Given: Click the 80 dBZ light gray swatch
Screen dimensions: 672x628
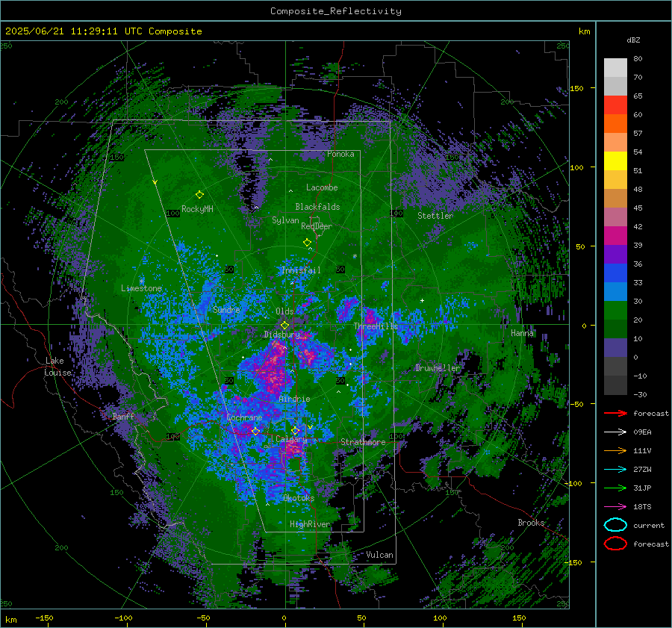Looking at the screenshot, I should 615,67.
